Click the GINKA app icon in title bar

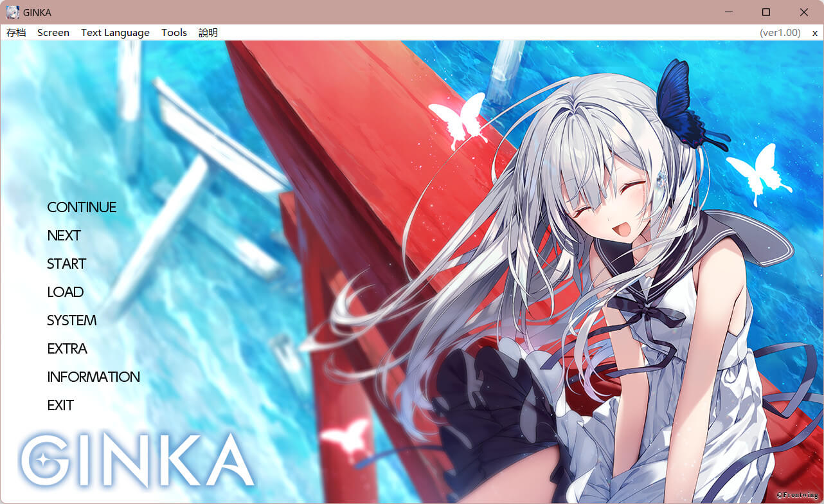13,12
